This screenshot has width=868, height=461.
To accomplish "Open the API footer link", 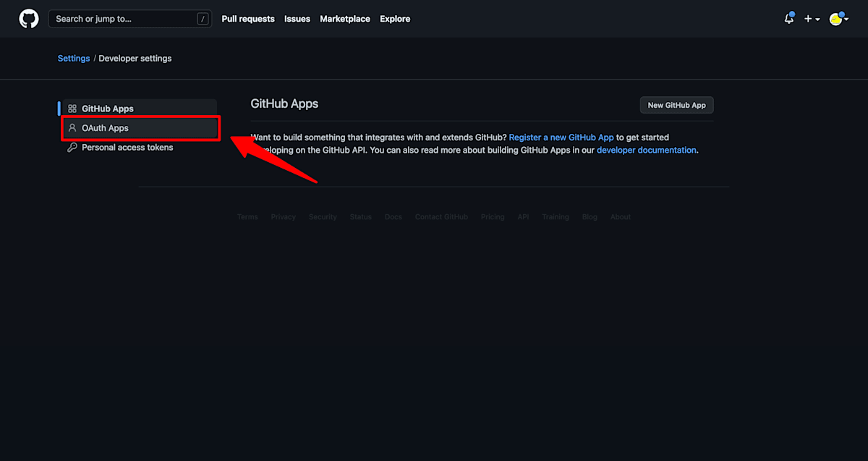I will pyautogui.click(x=523, y=217).
